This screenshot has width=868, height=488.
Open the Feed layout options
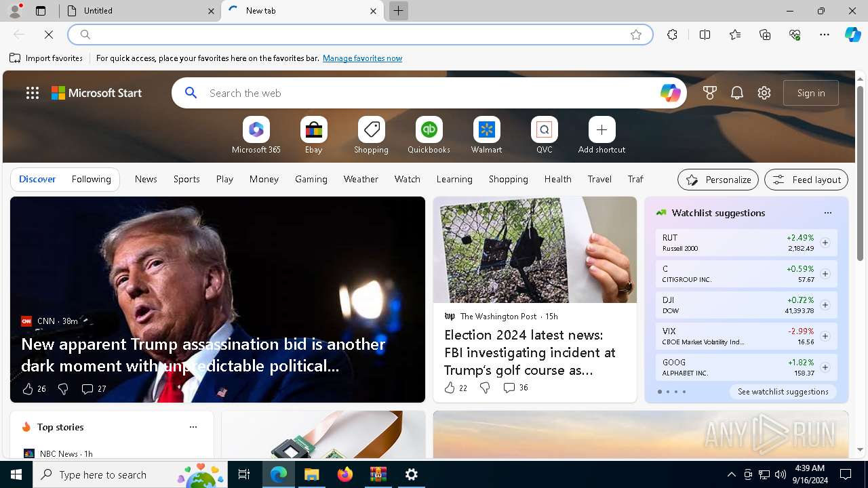coord(806,180)
